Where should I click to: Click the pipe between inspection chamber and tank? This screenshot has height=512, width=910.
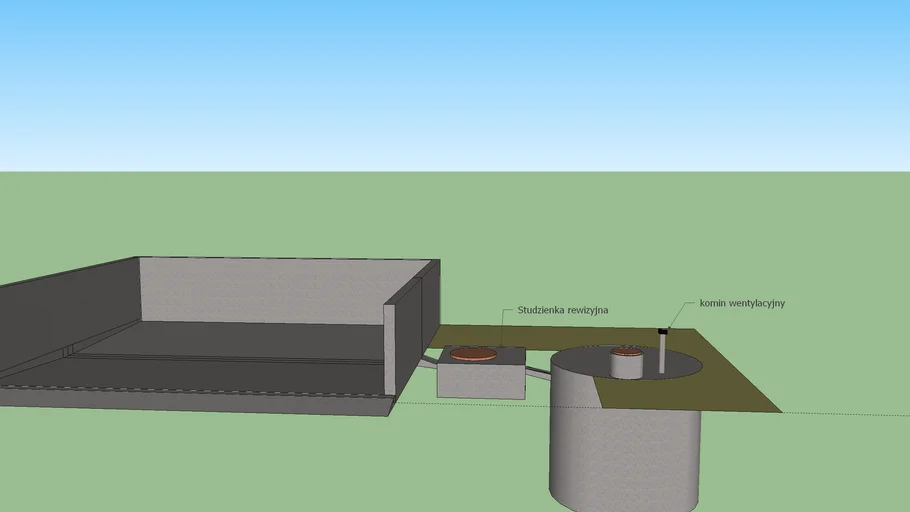click(538, 373)
